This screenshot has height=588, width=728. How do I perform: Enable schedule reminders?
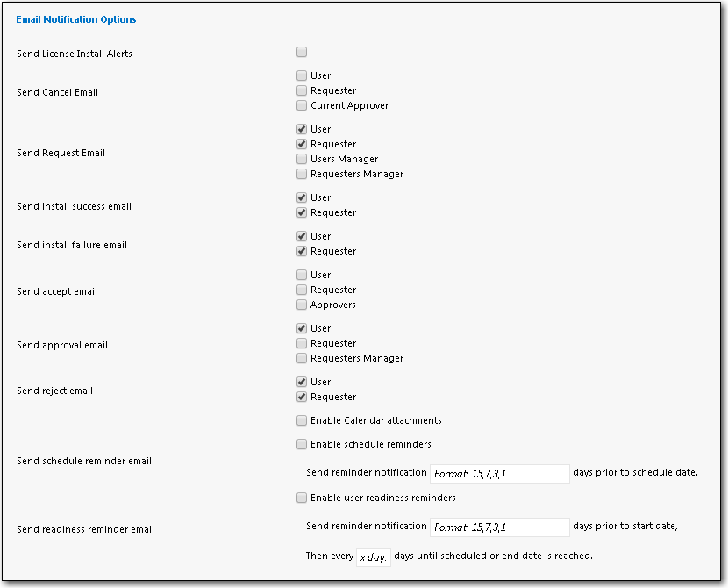point(302,444)
